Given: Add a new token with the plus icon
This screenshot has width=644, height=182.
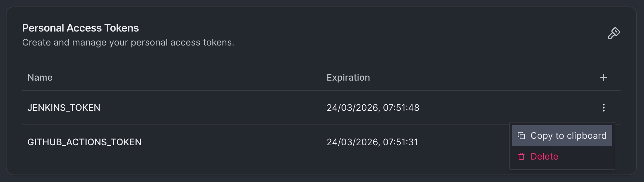Looking at the screenshot, I should tap(603, 77).
